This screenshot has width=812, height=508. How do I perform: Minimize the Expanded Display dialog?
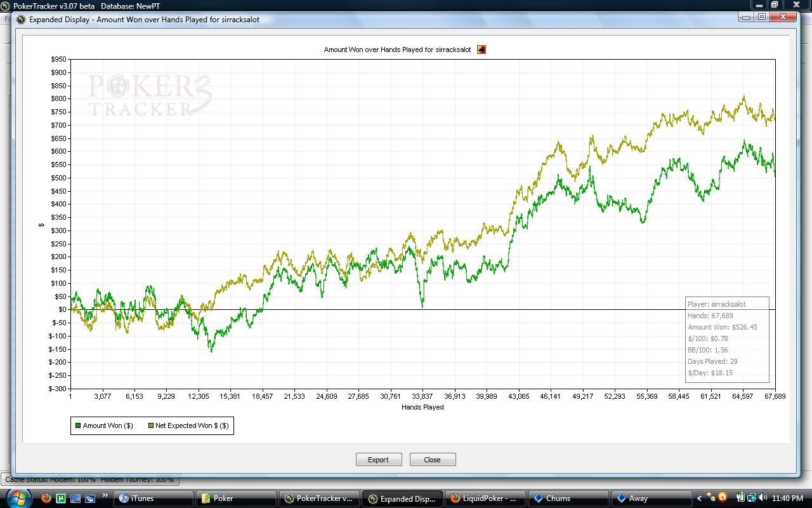tap(747, 17)
